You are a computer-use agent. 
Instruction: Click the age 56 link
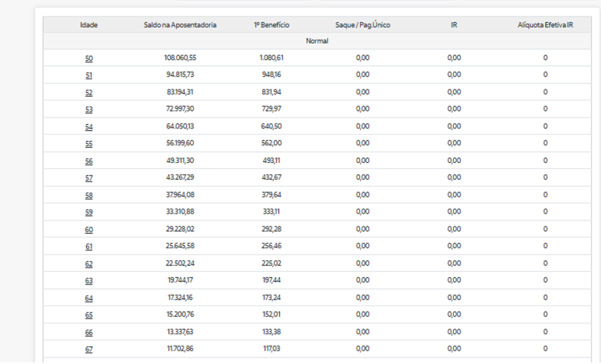[x=89, y=161]
